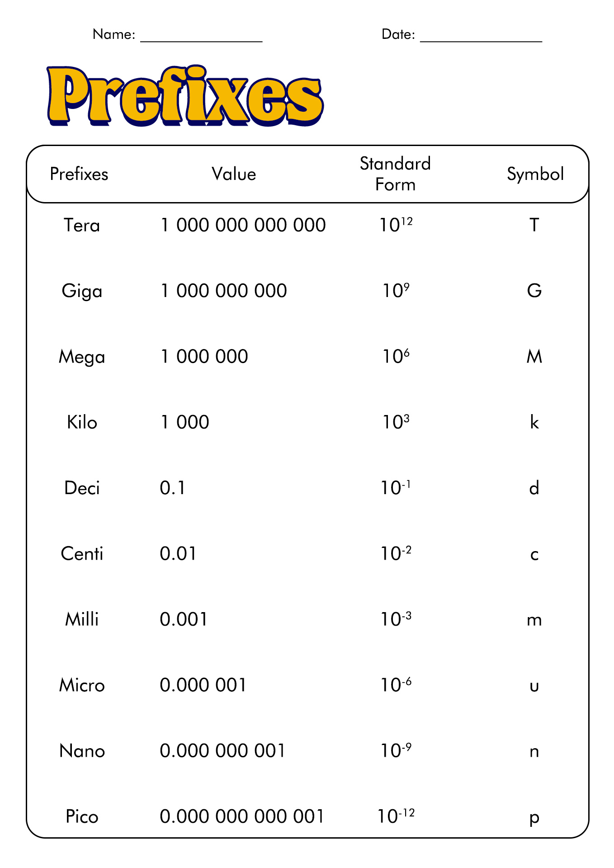The width and height of the screenshot is (614, 868).
Task: Click the large Prefixes title graphic
Action: 185,95
